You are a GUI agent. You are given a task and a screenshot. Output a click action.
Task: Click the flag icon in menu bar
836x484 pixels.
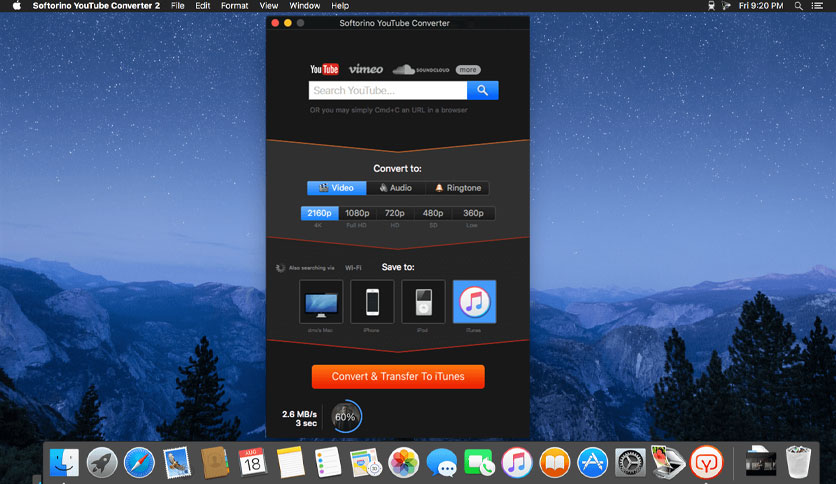click(x=726, y=6)
